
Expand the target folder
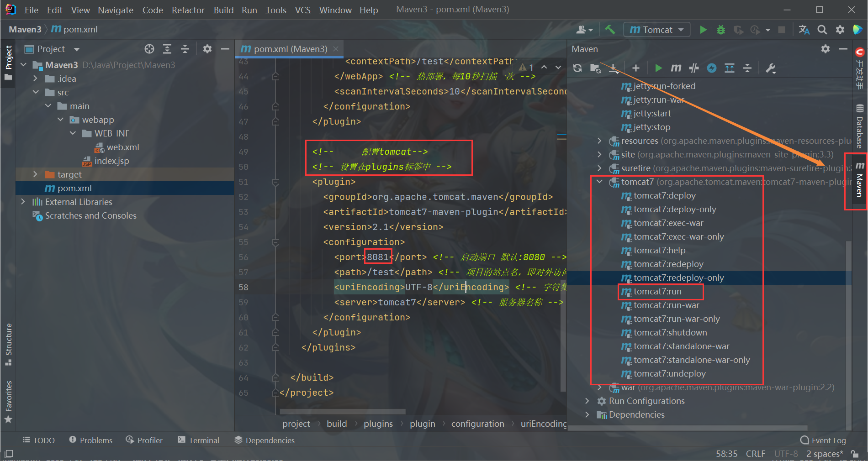point(35,174)
